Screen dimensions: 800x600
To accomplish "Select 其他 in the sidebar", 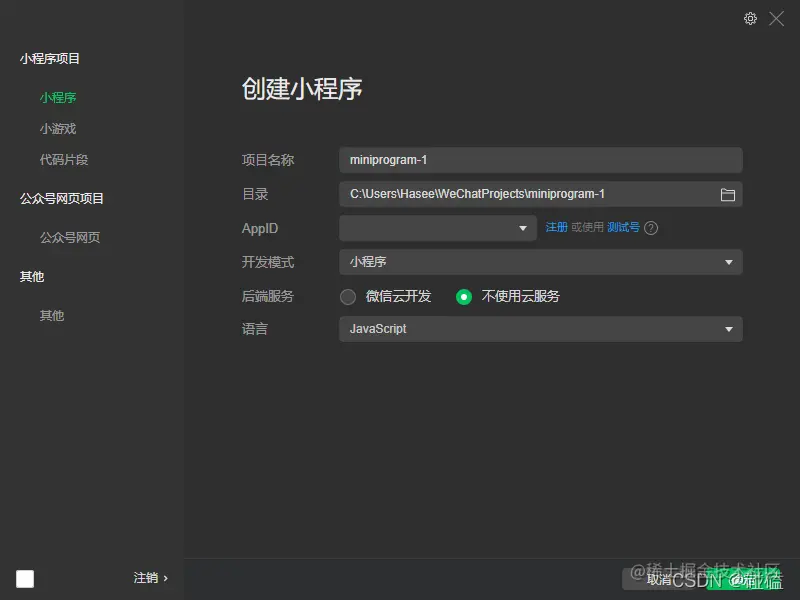I will pos(51,315).
